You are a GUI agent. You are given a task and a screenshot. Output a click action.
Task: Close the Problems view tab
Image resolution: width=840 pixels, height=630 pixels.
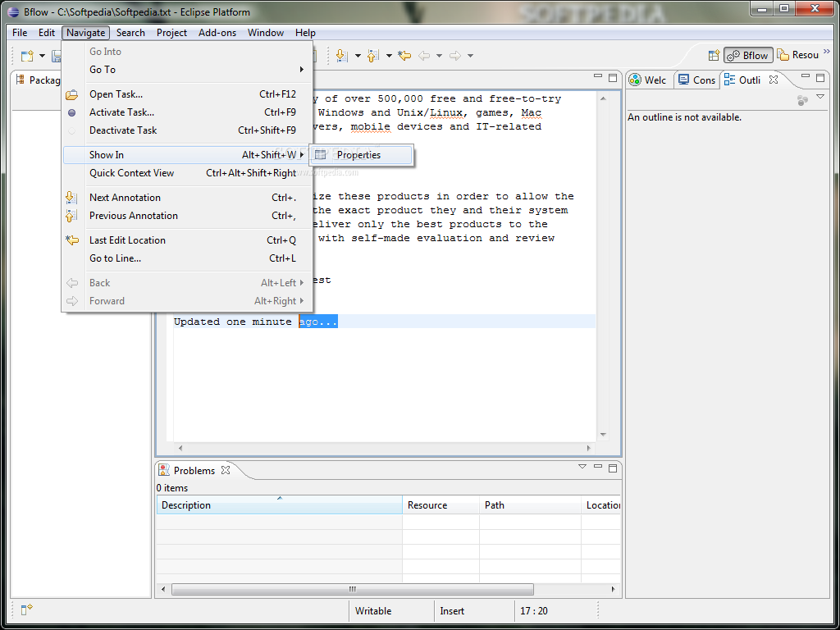click(226, 470)
